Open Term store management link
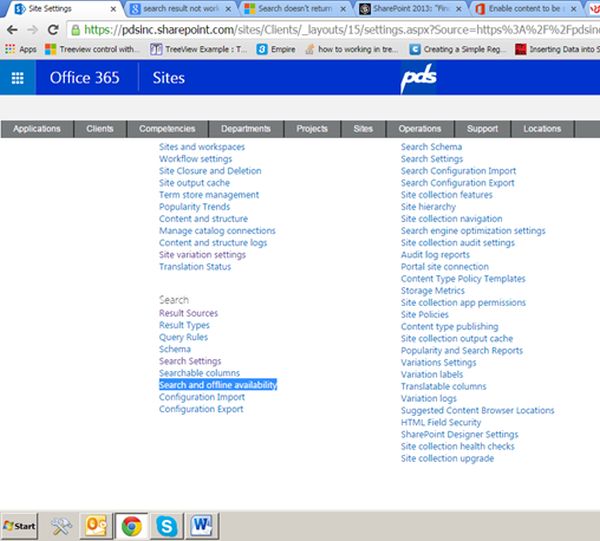Screen dimensions: 600x541 click(x=209, y=195)
